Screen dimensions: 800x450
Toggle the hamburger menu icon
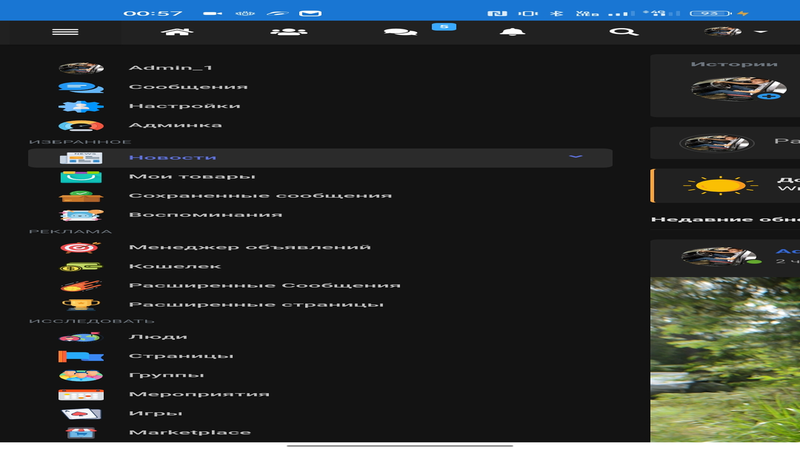coord(65,32)
